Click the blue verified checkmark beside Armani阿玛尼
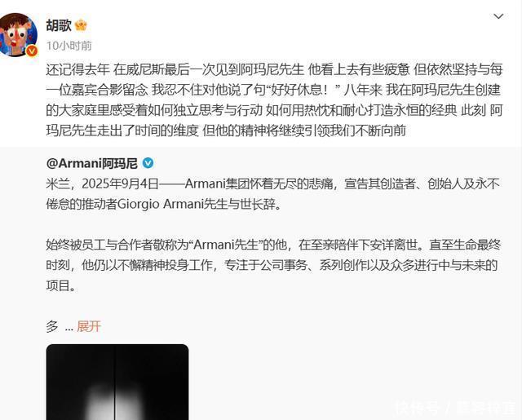 (148, 163)
